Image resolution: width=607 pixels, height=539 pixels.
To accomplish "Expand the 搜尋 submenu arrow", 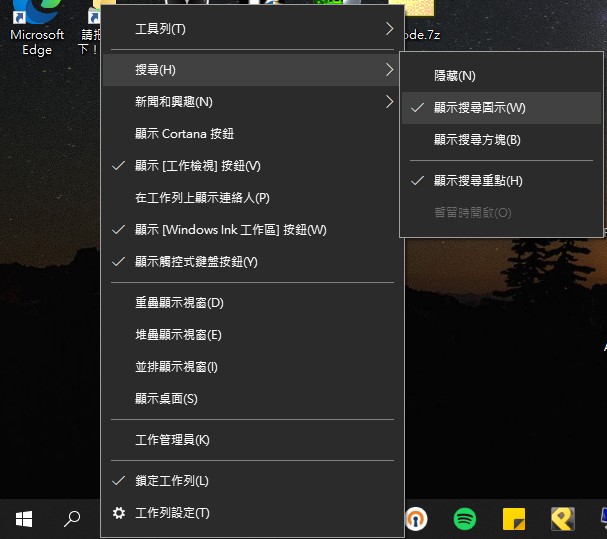I will [389, 69].
